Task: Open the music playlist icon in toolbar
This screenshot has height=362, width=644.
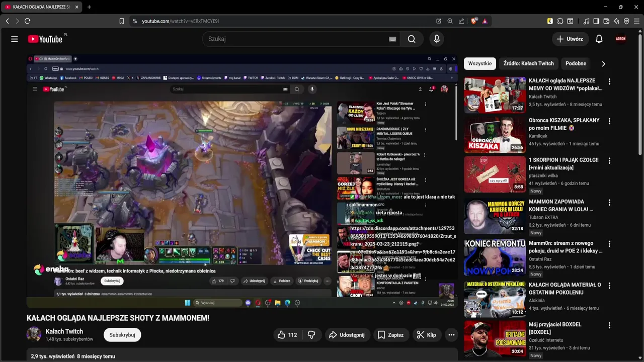Action: pyautogui.click(x=586, y=21)
